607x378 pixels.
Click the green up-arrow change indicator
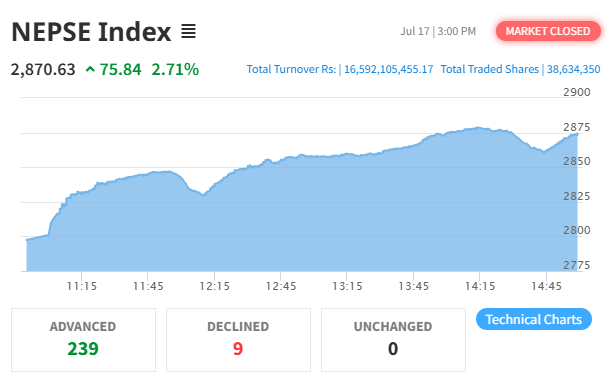[90, 70]
